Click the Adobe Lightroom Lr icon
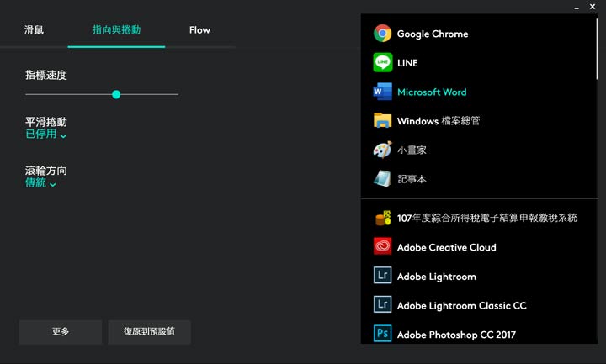This screenshot has width=606, height=364. 382,276
